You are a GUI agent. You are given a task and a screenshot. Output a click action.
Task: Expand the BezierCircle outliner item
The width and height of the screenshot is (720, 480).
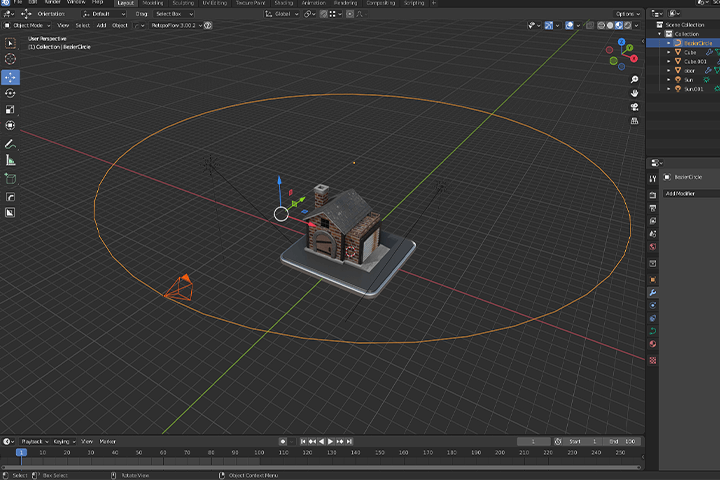click(669, 43)
